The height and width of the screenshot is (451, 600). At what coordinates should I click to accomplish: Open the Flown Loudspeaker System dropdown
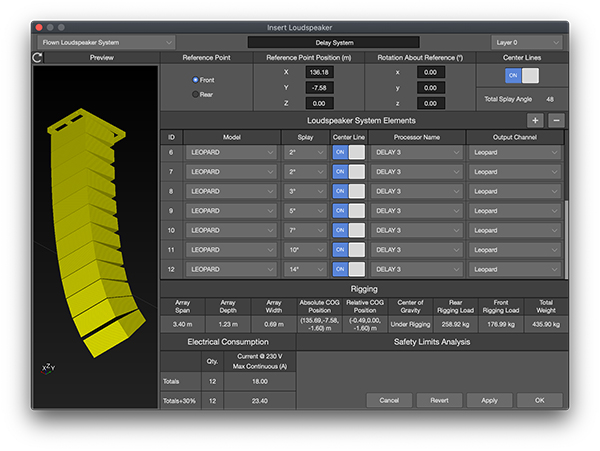tap(106, 42)
